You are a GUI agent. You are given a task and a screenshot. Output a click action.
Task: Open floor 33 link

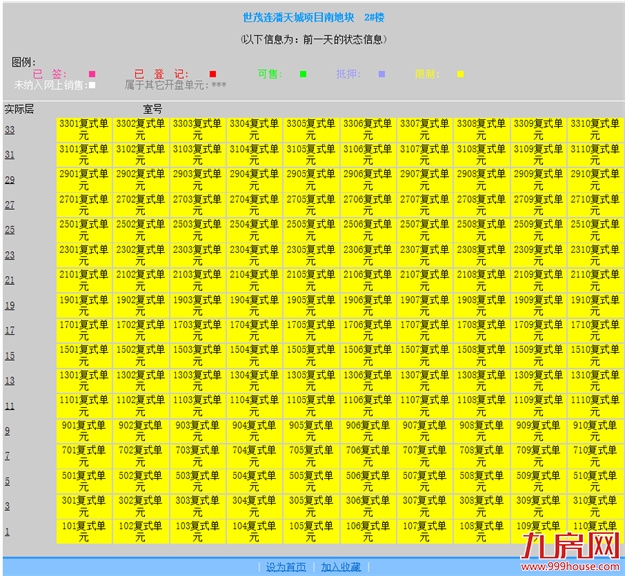9,130
